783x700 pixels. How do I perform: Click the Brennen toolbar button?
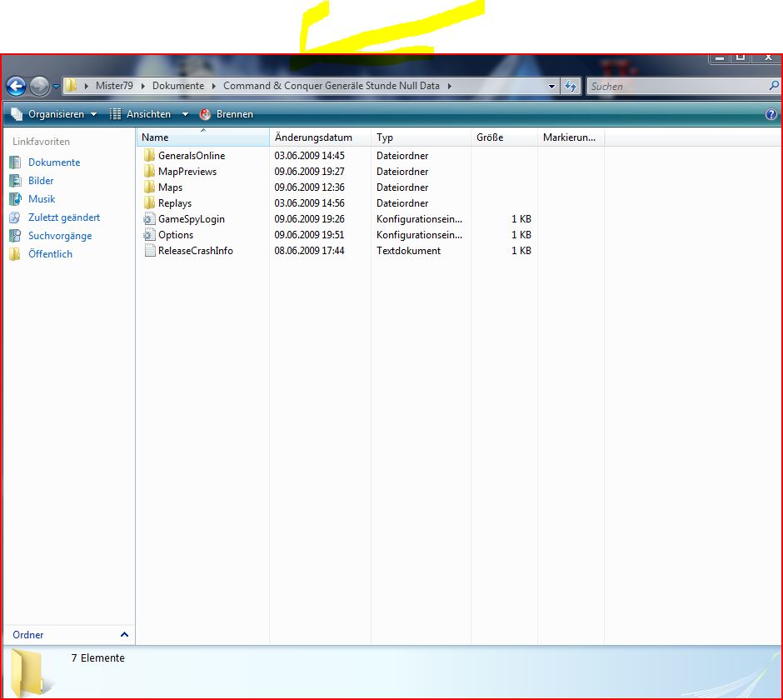227,114
